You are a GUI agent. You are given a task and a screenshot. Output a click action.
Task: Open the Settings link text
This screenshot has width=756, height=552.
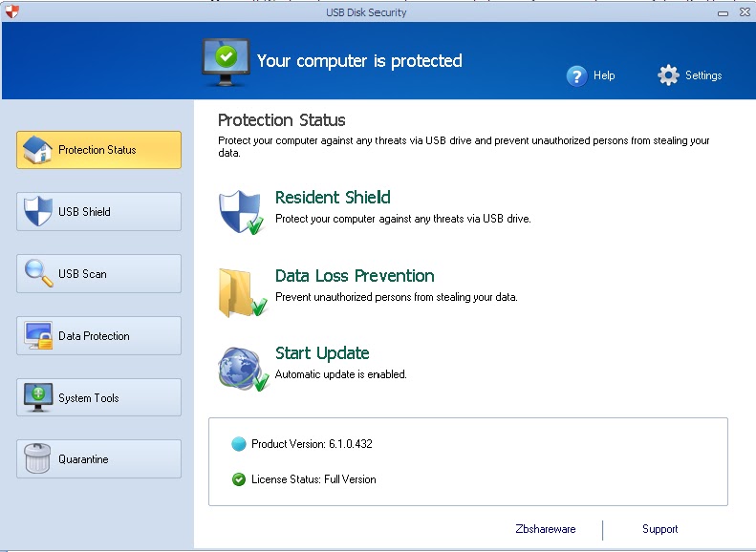[703, 75]
